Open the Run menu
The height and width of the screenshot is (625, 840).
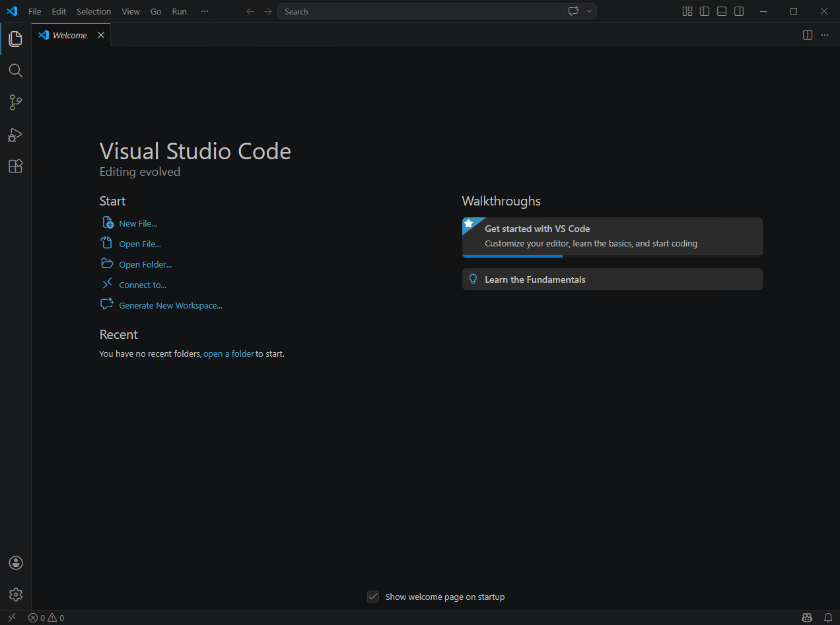point(179,11)
